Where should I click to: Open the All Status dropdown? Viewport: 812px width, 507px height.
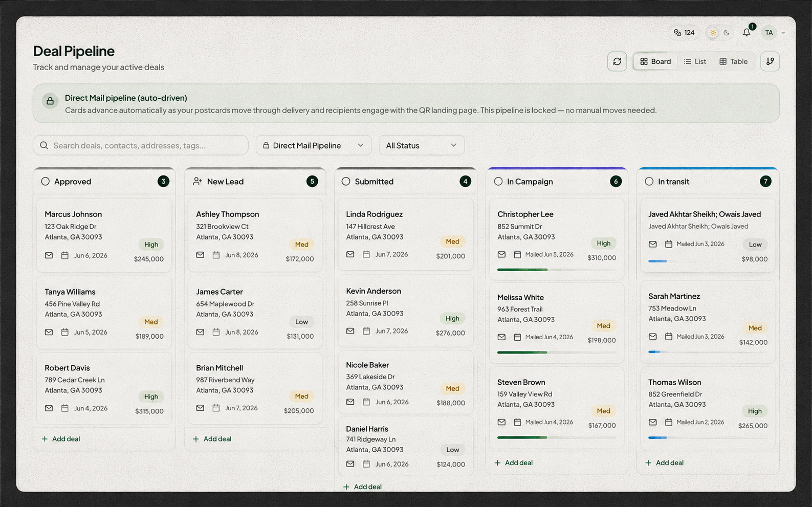coord(422,145)
